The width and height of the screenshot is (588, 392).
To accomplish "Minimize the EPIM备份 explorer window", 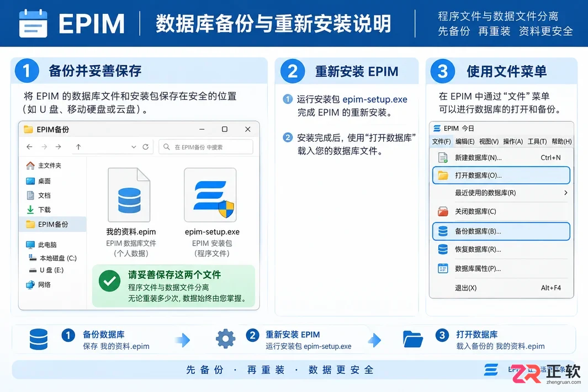I will click(202, 129).
